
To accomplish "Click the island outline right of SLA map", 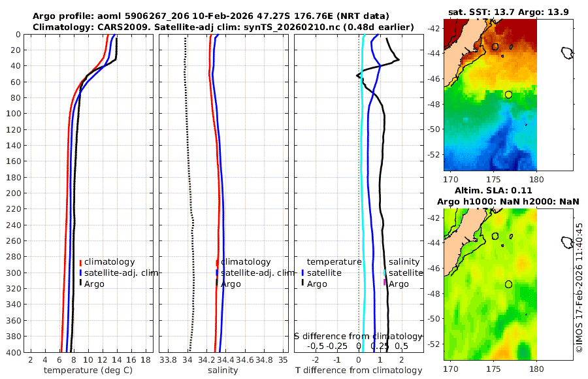I will 568,242.
